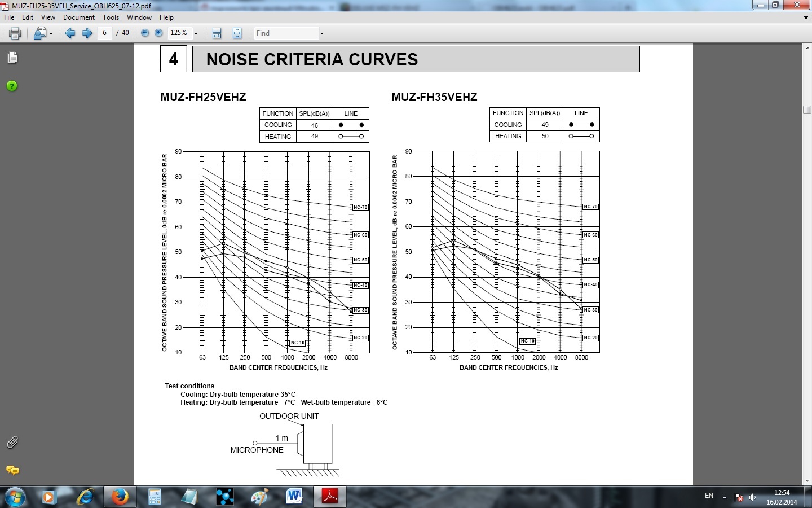
Task: Open the Window menu
Action: click(x=139, y=17)
